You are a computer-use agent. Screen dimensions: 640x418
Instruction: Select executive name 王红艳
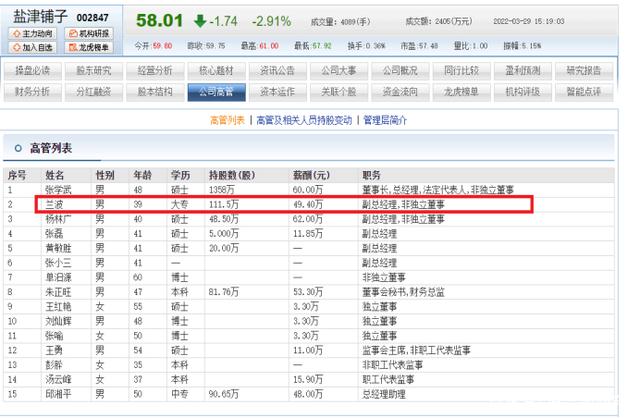tap(58, 307)
